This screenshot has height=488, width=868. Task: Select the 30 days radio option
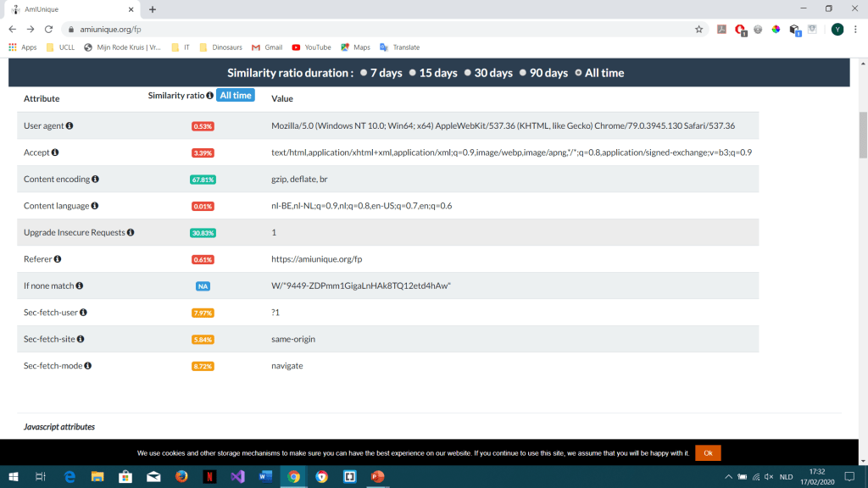[467, 73]
